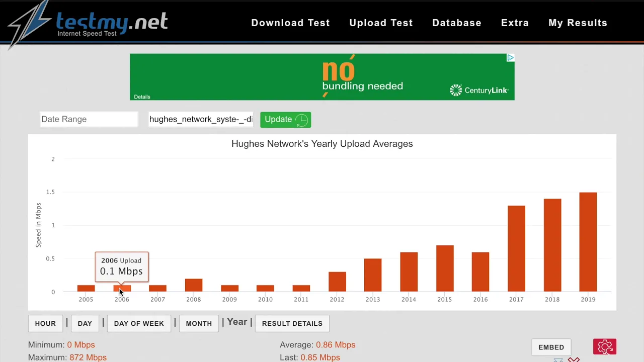The width and height of the screenshot is (644, 362).
Task: Click the Maximum '872 Mbps' value
Action: click(88, 357)
